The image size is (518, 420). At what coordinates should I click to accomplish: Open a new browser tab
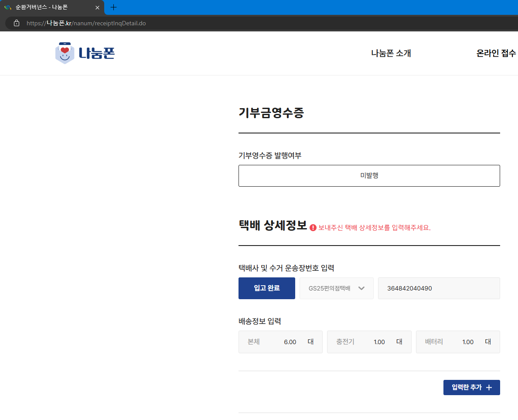pyautogui.click(x=114, y=7)
